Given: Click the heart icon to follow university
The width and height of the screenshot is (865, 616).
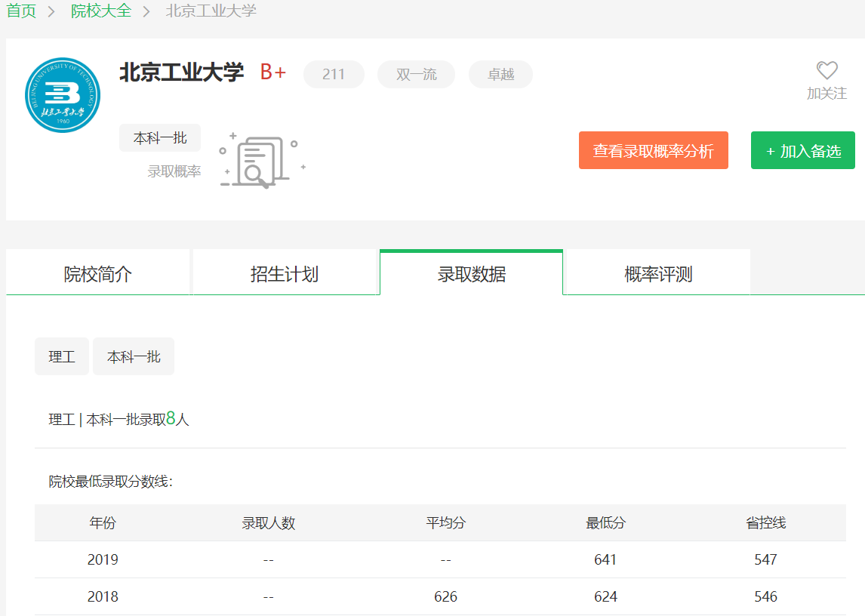Looking at the screenshot, I should 827,71.
